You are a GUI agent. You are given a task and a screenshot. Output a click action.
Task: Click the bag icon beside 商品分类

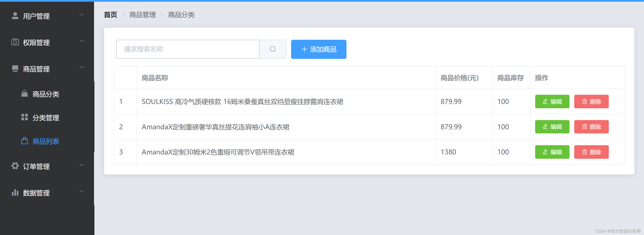[24, 94]
